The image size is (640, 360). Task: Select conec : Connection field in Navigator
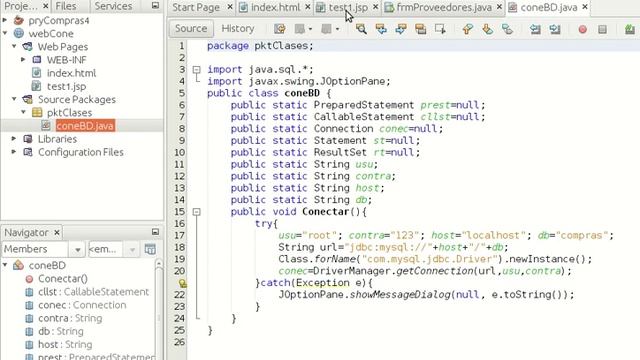tap(82, 305)
